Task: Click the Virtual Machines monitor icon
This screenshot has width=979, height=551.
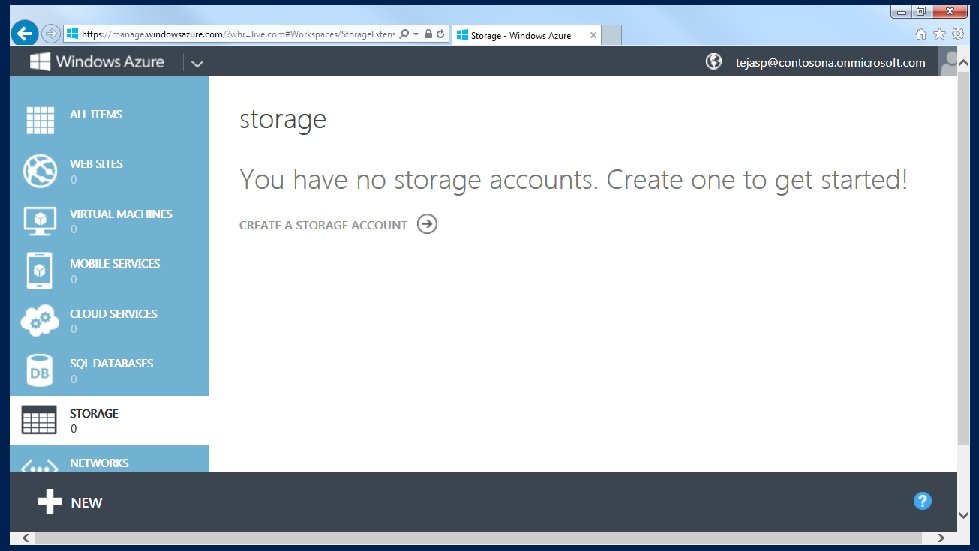Action: 40,221
